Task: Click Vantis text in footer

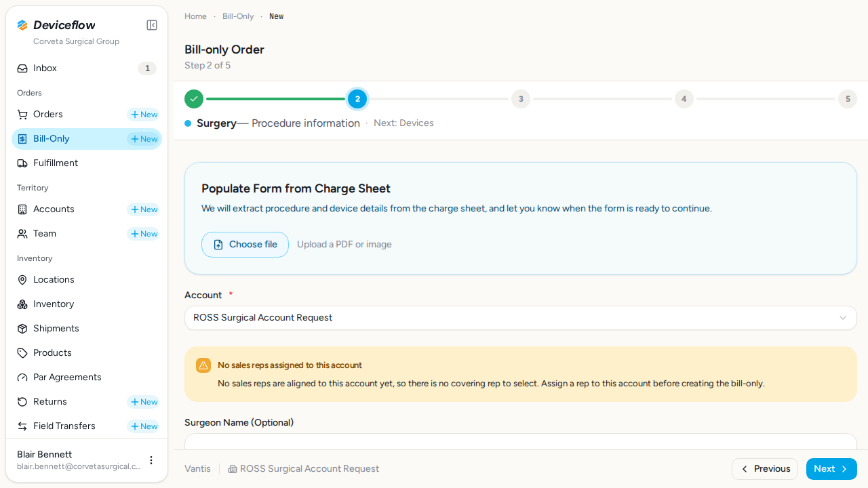Action: (x=197, y=469)
